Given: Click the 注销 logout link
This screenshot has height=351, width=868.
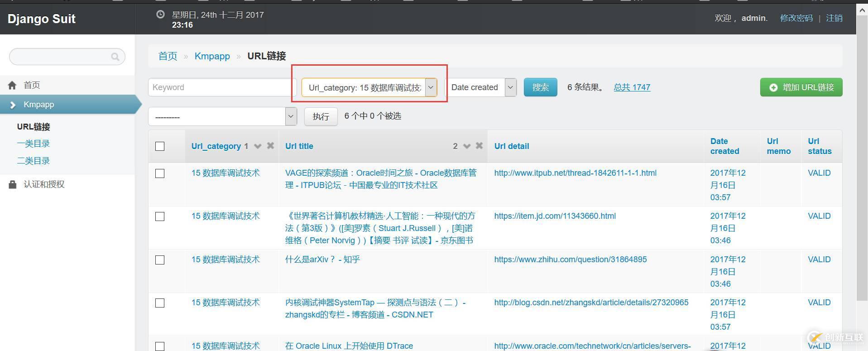Looking at the screenshot, I should tap(834, 18).
